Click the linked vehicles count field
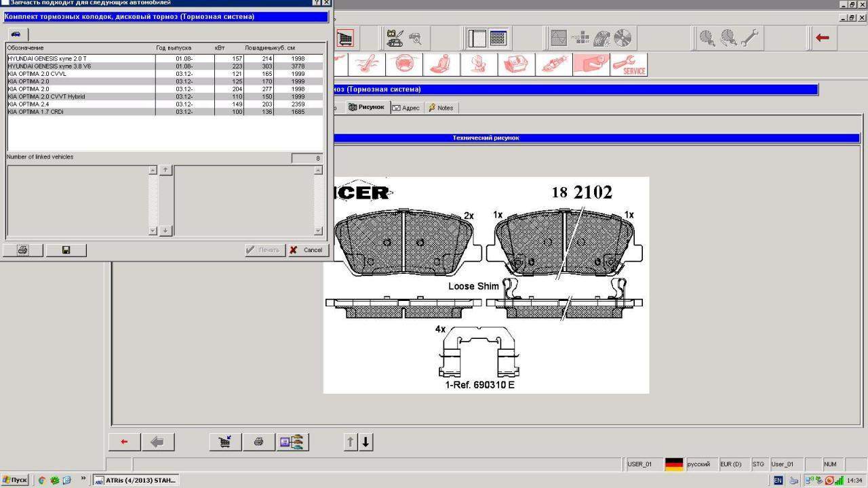Viewport: 868px width, 488px height. pyautogui.click(x=307, y=158)
